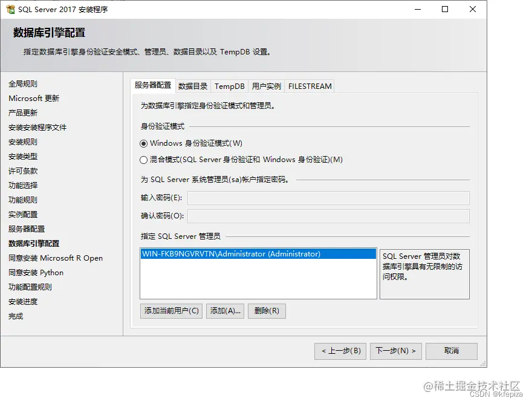Screen dimensions: 532x404
Task: Click the 取消 button
Action: [451, 351]
